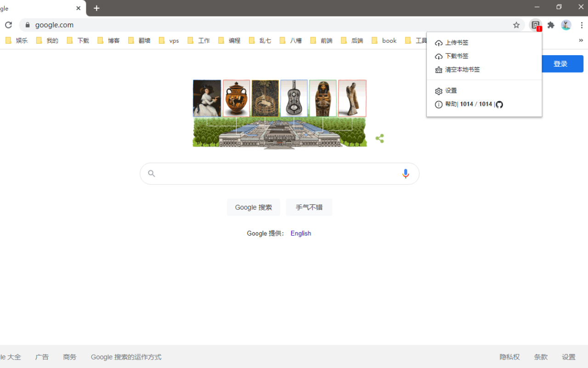Expand hidden bookmarks with the >> chevron

[581, 40]
